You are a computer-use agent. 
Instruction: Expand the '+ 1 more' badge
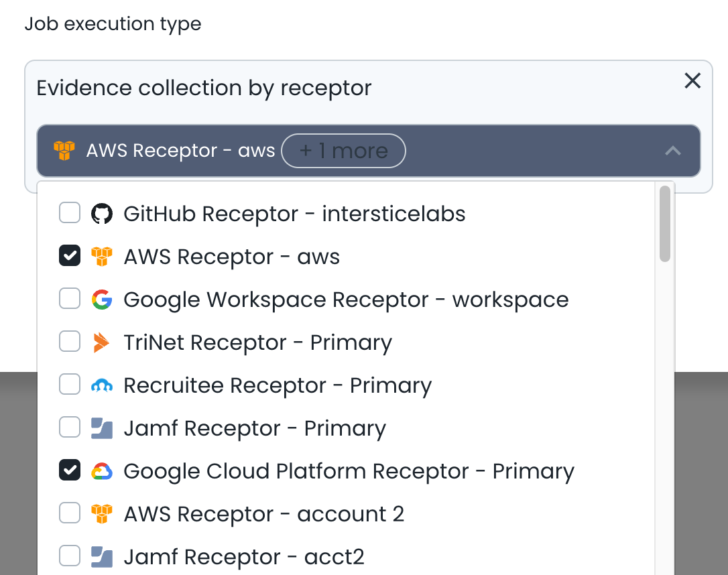point(343,151)
